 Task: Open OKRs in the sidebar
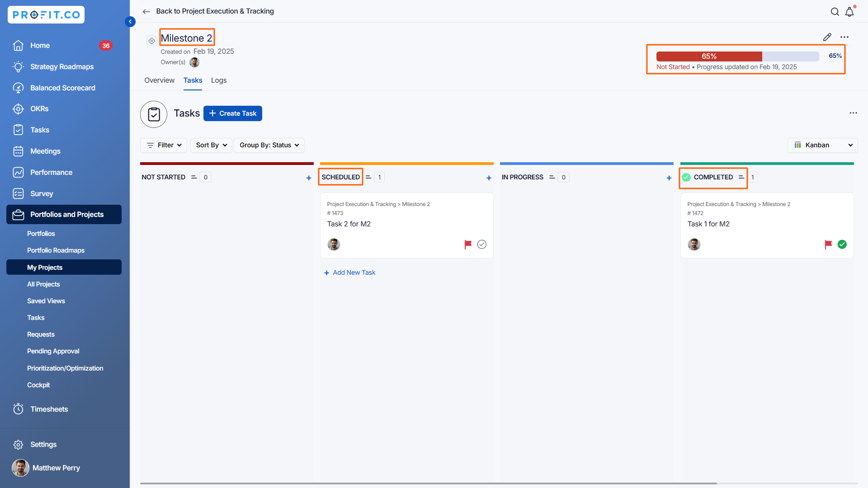point(39,109)
